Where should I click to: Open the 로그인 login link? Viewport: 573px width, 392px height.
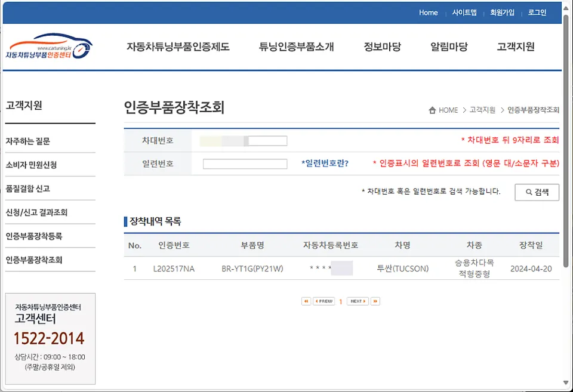point(537,13)
